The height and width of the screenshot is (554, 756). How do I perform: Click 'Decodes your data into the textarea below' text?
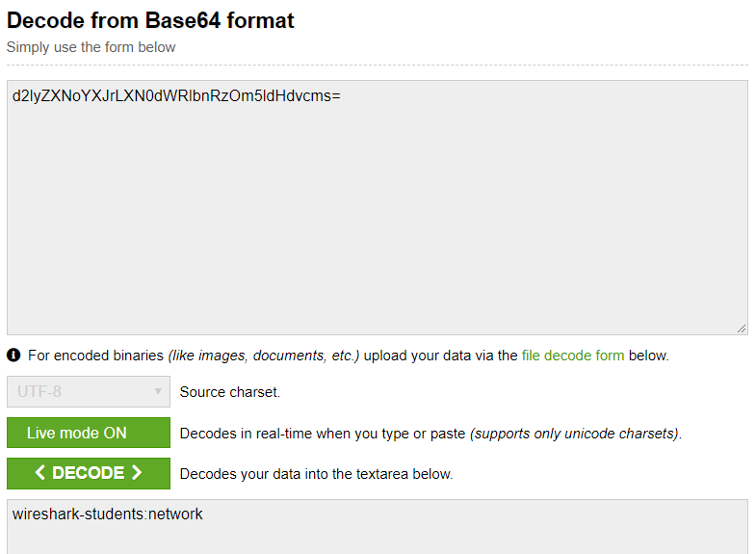(x=316, y=474)
